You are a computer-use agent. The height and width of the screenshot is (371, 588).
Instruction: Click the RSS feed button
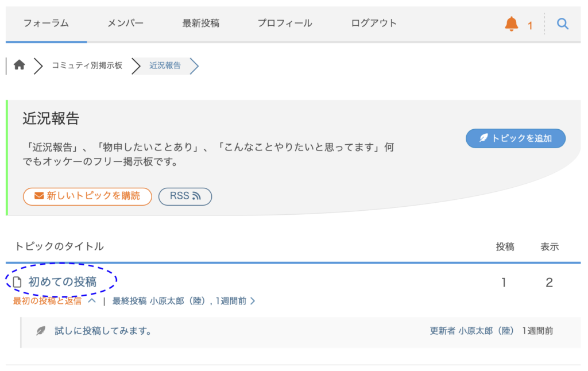[185, 196]
